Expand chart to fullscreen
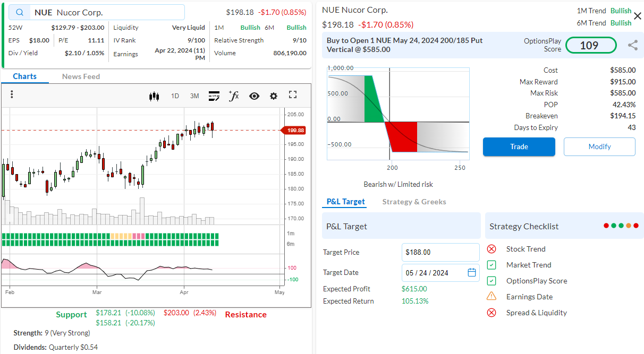Screen dimensions: 644x354 tap(293, 95)
